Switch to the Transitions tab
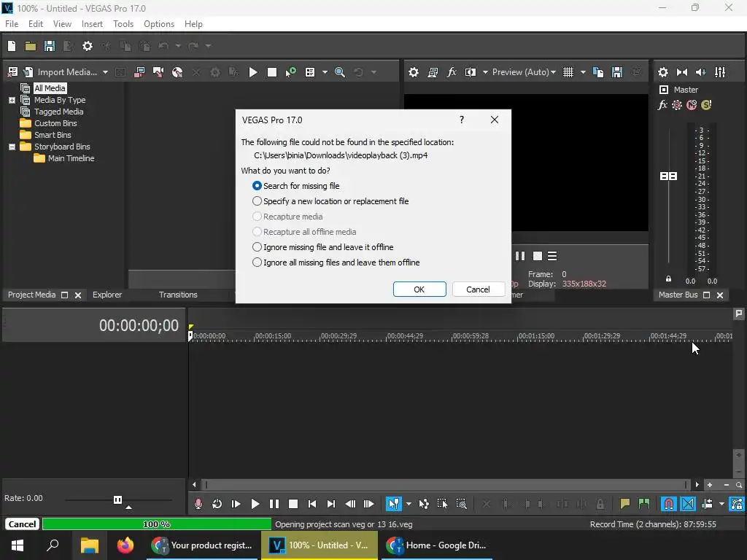Image resolution: width=747 pixels, height=560 pixels. (x=178, y=295)
